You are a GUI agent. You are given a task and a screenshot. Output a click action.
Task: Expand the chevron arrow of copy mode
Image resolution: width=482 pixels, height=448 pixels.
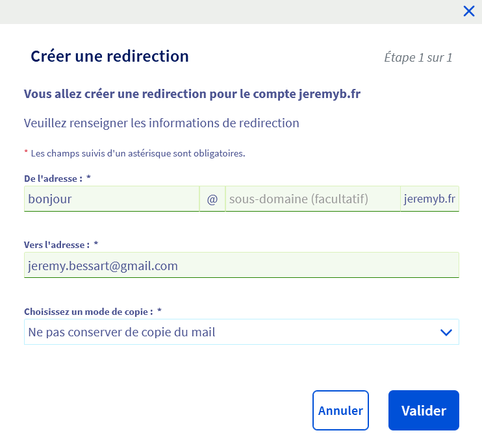point(446,332)
